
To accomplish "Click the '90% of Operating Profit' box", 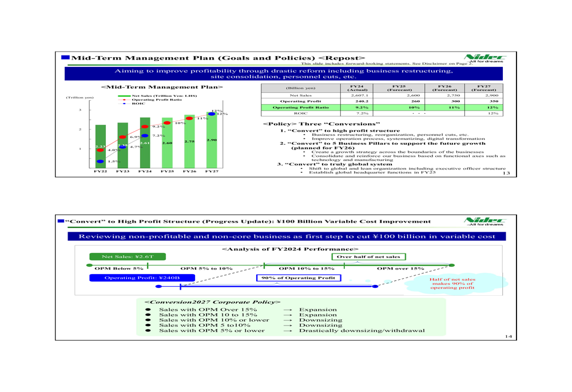I will (298, 278).
